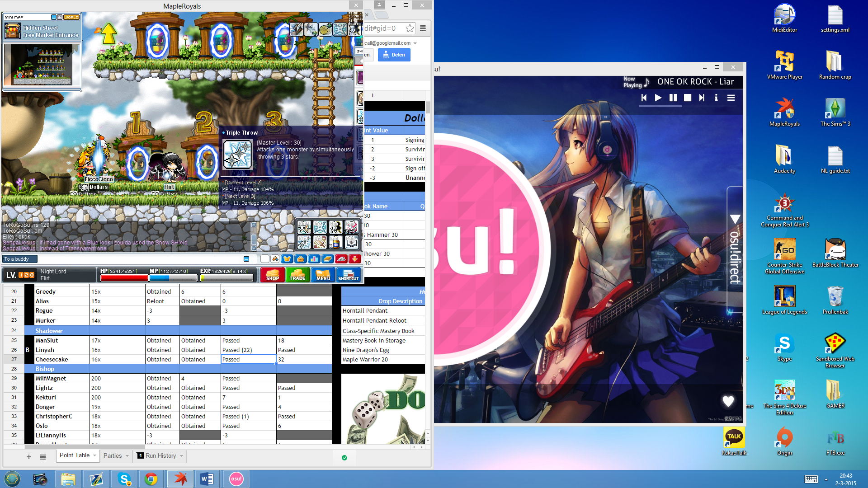
Task: Select the 'Shadower' section header cell
Action: pyautogui.click(x=62, y=331)
